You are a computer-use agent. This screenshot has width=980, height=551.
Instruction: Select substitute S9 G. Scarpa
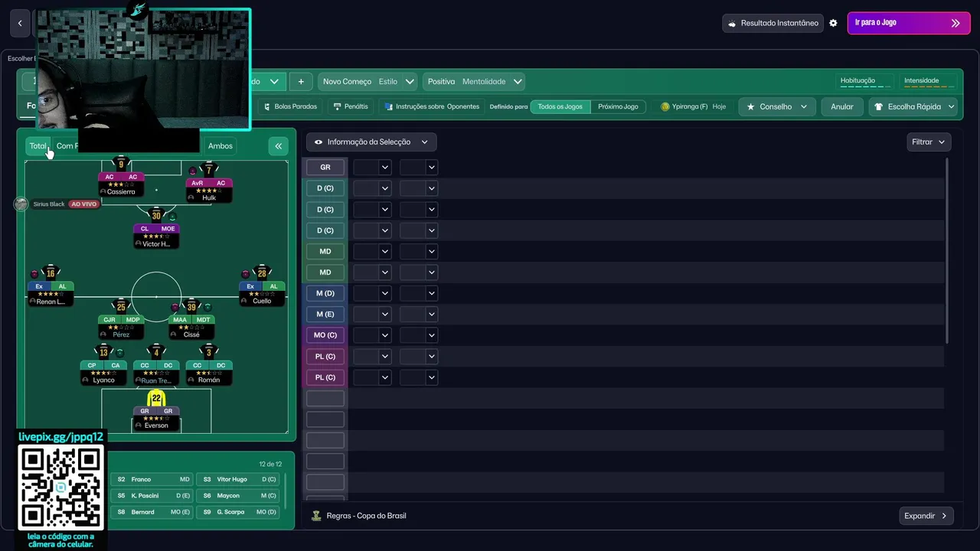pyautogui.click(x=238, y=512)
